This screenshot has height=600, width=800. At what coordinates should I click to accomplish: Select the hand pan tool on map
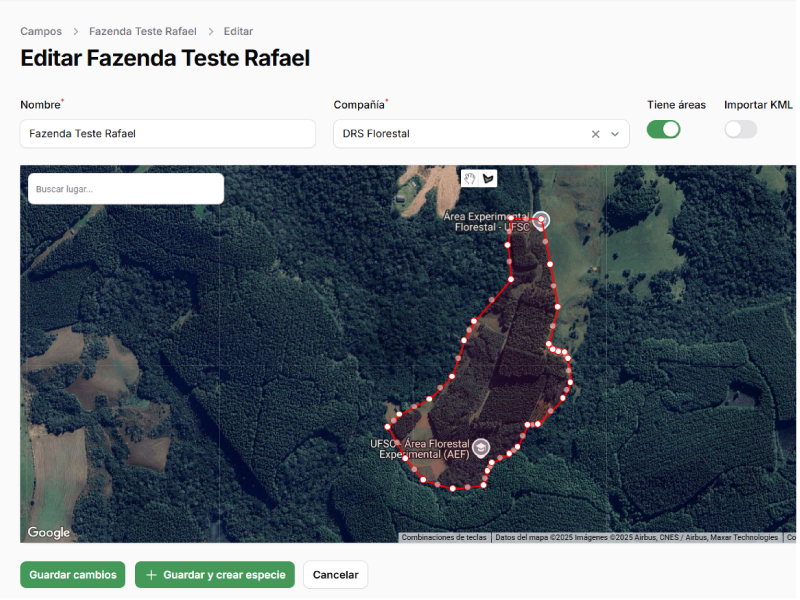click(469, 178)
